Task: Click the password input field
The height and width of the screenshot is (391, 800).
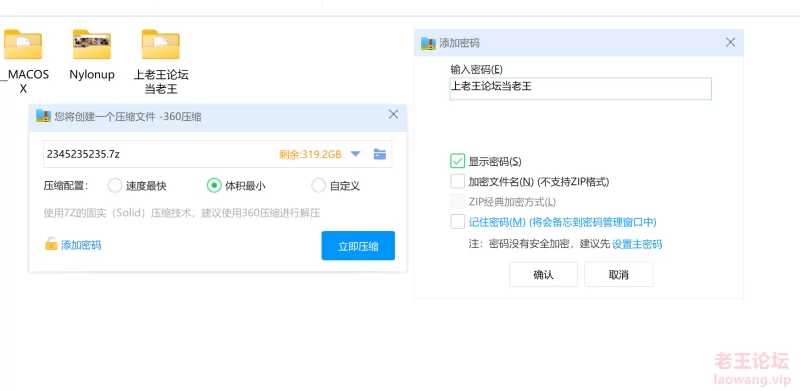Action: point(581,89)
